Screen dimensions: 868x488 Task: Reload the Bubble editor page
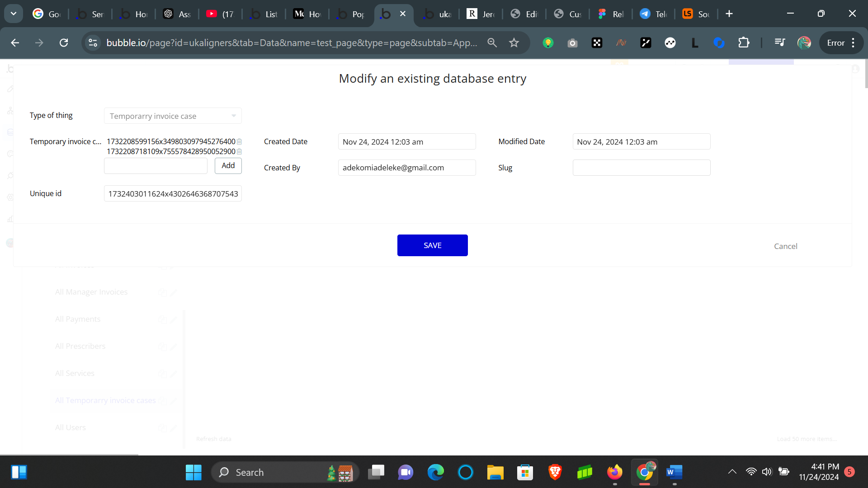64,43
